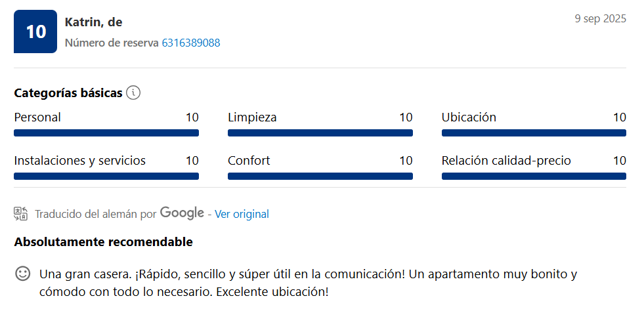Click the smiley face icon
The height and width of the screenshot is (313, 644).
pyautogui.click(x=23, y=274)
